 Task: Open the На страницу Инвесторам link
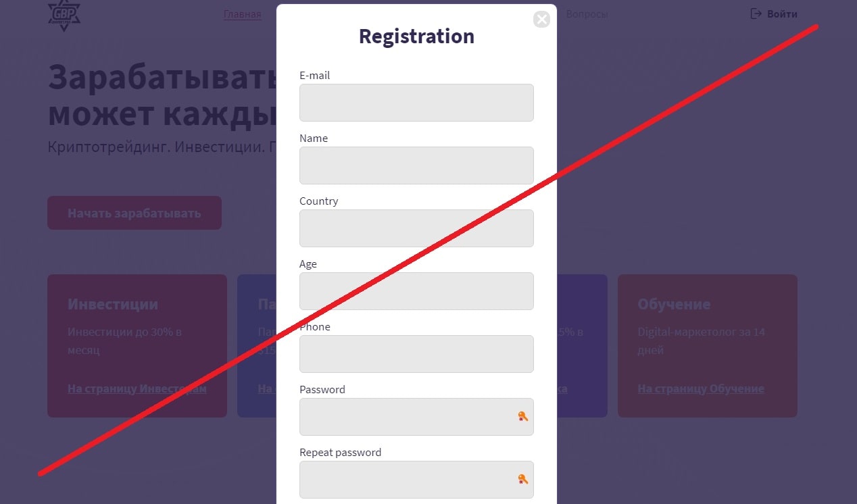point(137,389)
